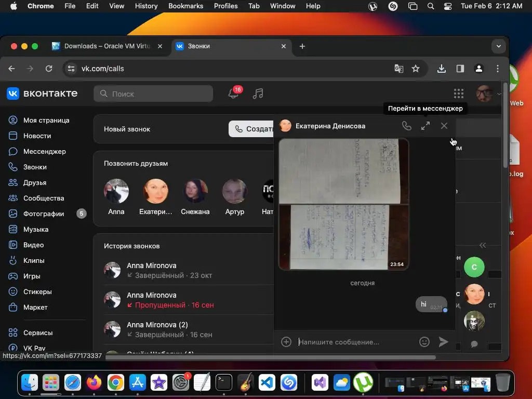The image size is (532, 399).
Task: Go back to previous page
Action: click(11, 69)
